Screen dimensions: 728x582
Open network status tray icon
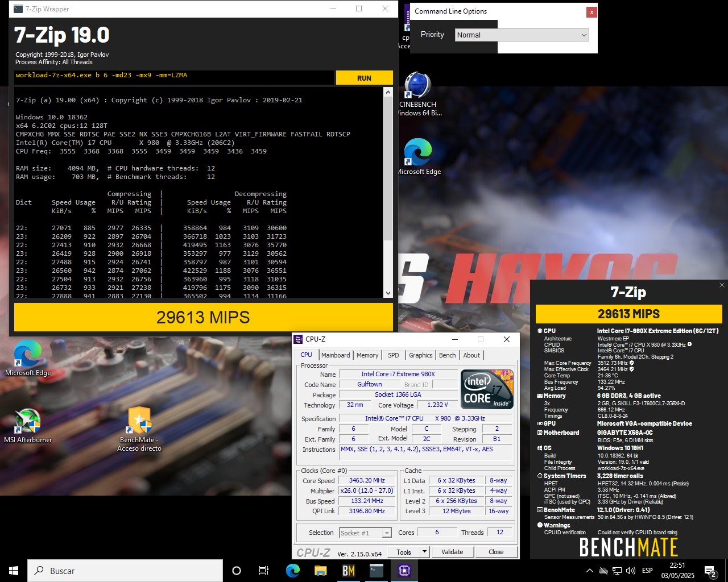pyautogui.click(x=617, y=571)
